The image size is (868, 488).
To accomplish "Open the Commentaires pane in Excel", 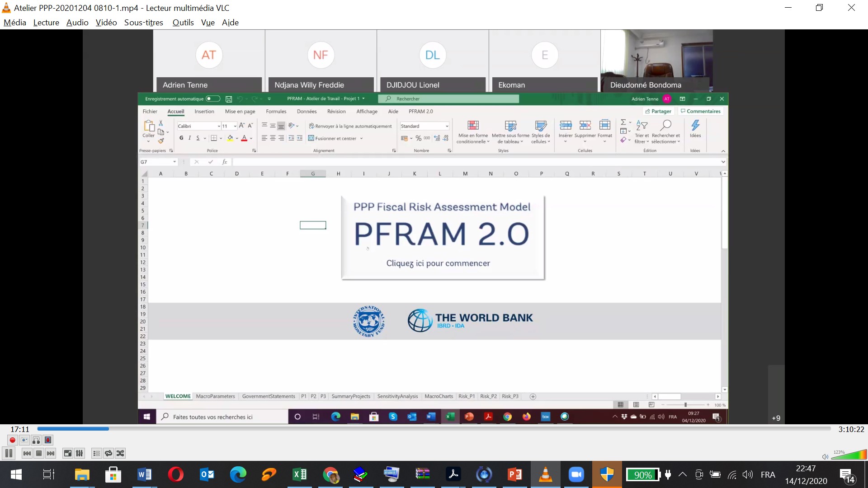I will pos(700,111).
